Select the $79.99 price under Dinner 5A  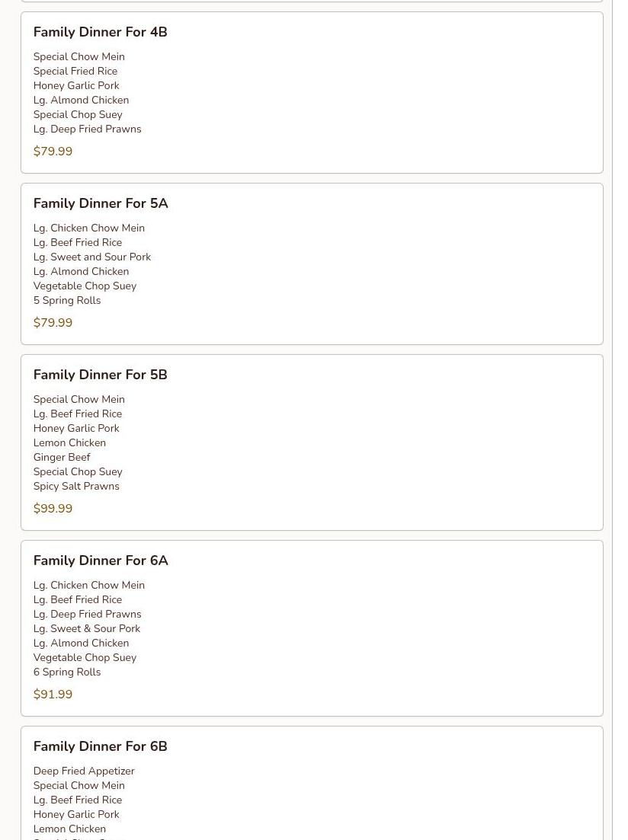(x=53, y=322)
